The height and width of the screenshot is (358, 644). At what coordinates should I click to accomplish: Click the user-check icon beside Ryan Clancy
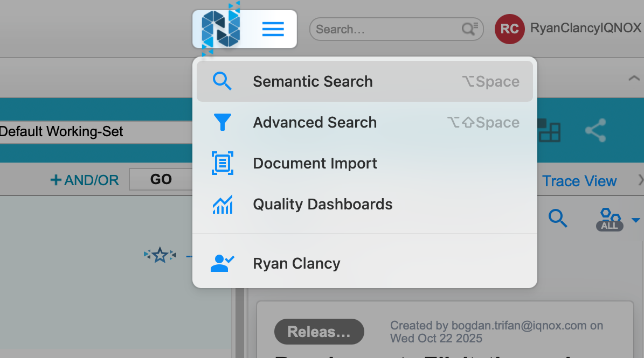tap(222, 263)
